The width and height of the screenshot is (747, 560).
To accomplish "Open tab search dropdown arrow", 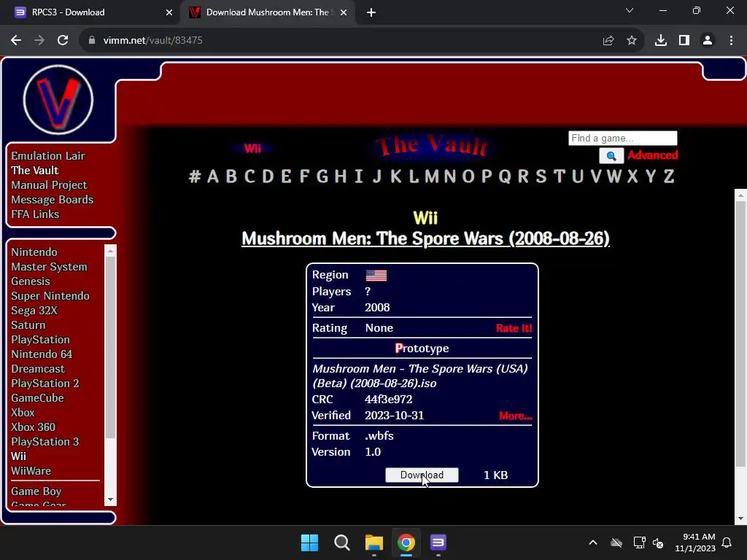I will tap(630, 10).
